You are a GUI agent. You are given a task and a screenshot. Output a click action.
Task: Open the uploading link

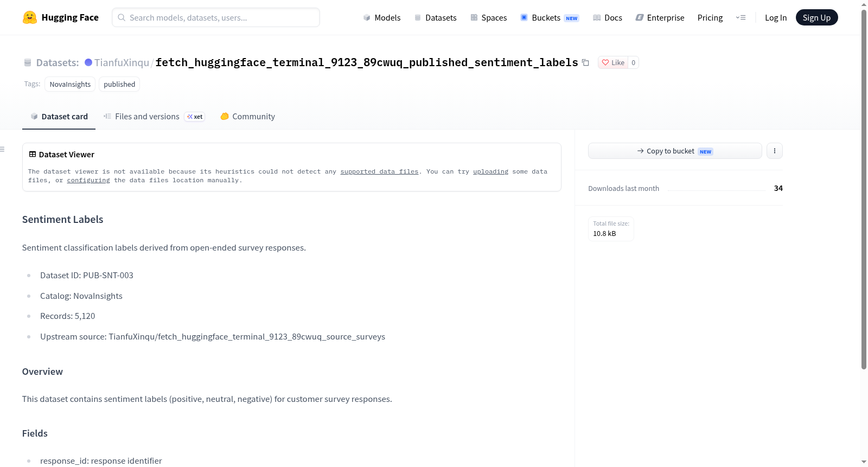coord(490,171)
